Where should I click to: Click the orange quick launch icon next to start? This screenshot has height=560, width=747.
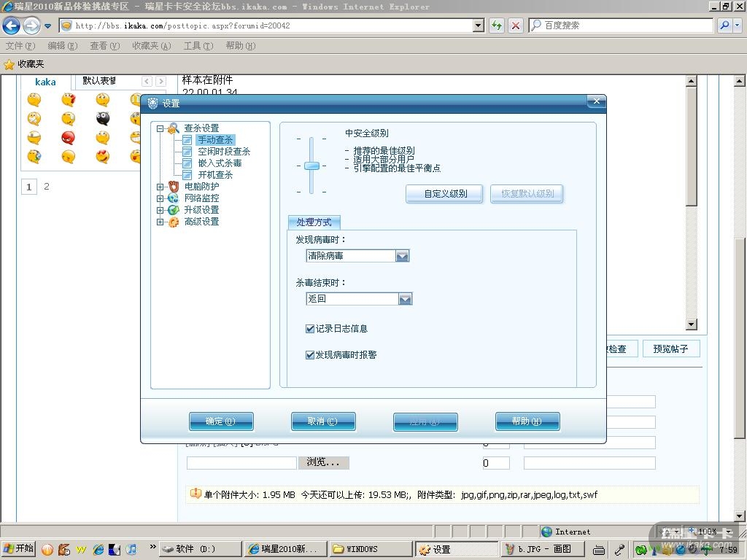(47, 550)
